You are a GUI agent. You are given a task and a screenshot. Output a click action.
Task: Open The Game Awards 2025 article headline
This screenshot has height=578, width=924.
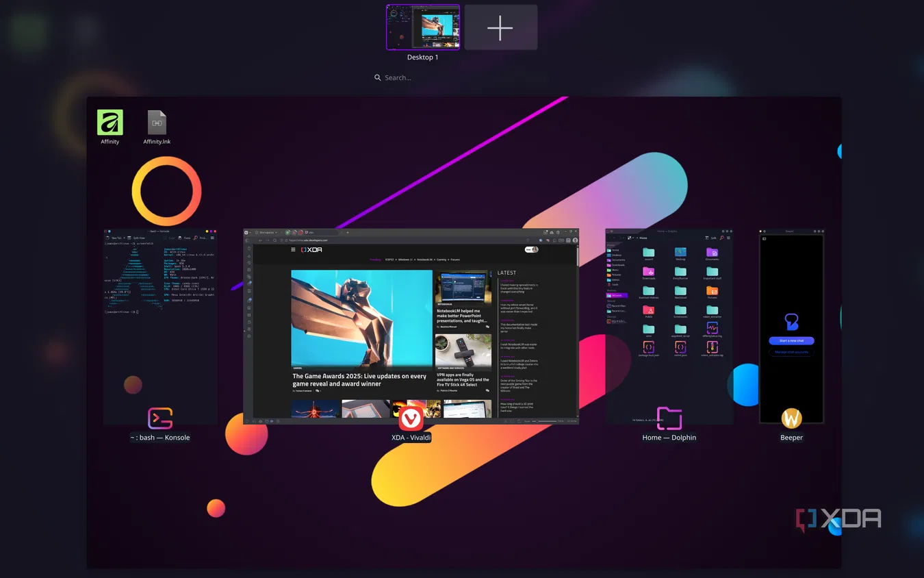click(359, 380)
